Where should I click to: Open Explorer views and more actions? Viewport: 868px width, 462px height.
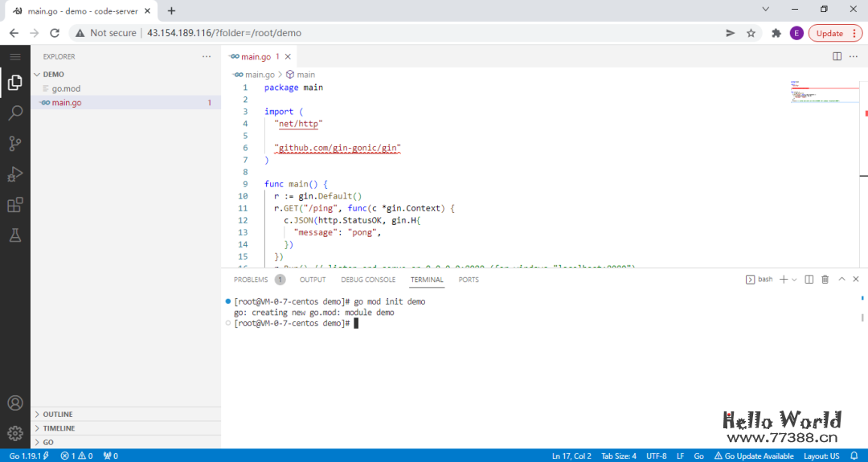[x=207, y=56]
